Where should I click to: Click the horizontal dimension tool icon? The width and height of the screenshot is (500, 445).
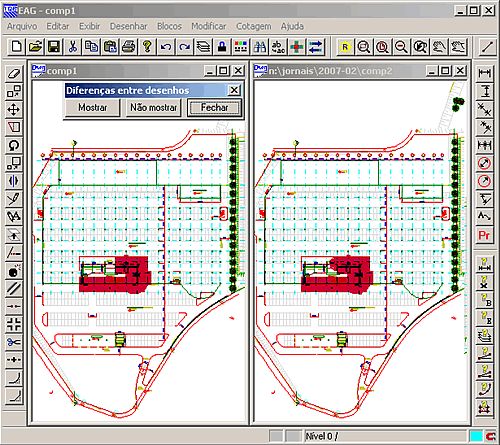coord(484,73)
